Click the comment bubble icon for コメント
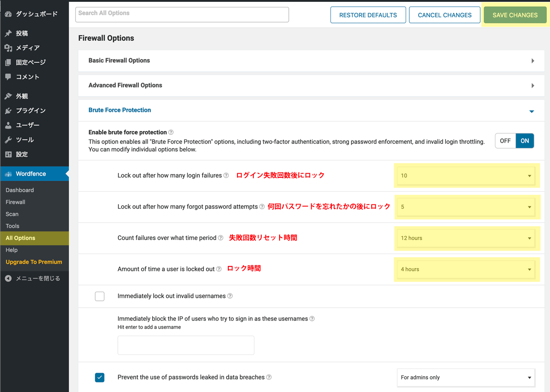This screenshot has height=392, width=550. 8,77
